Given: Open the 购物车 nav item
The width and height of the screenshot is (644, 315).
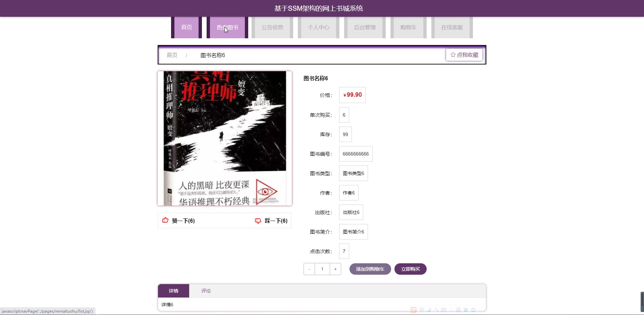Looking at the screenshot, I should [x=409, y=28].
